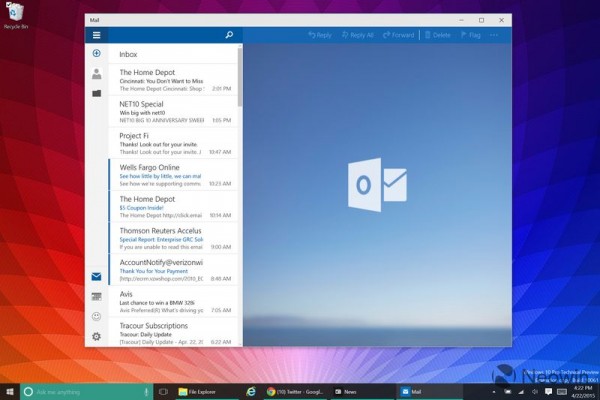Open the hamburger menu in Mail
This screenshot has height=400, width=600.
click(x=96, y=35)
